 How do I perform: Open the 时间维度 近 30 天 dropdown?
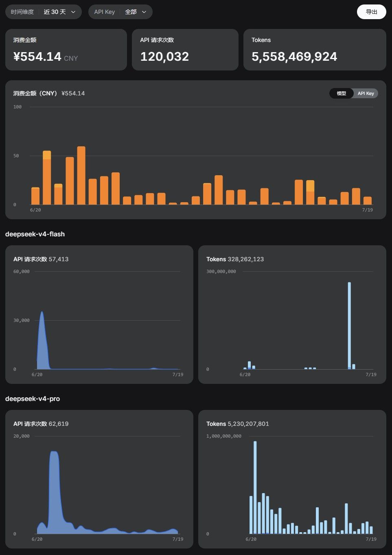coord(44,12)
